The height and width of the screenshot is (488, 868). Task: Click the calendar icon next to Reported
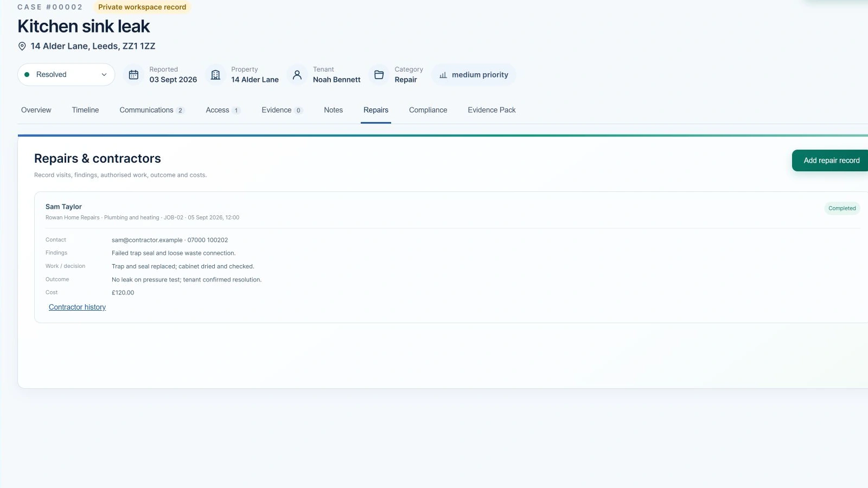coord(133,75)
